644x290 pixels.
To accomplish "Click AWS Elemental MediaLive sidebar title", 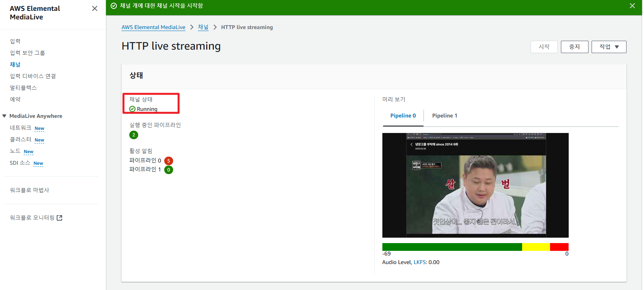I will [x=35, y=13].
